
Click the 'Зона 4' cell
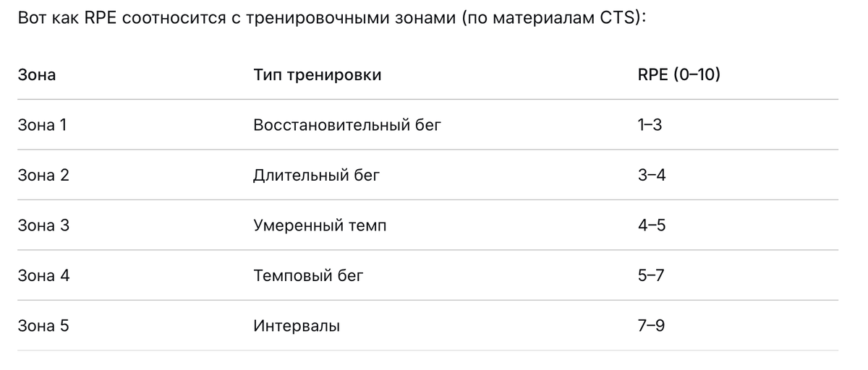click(x=43, y=275)
